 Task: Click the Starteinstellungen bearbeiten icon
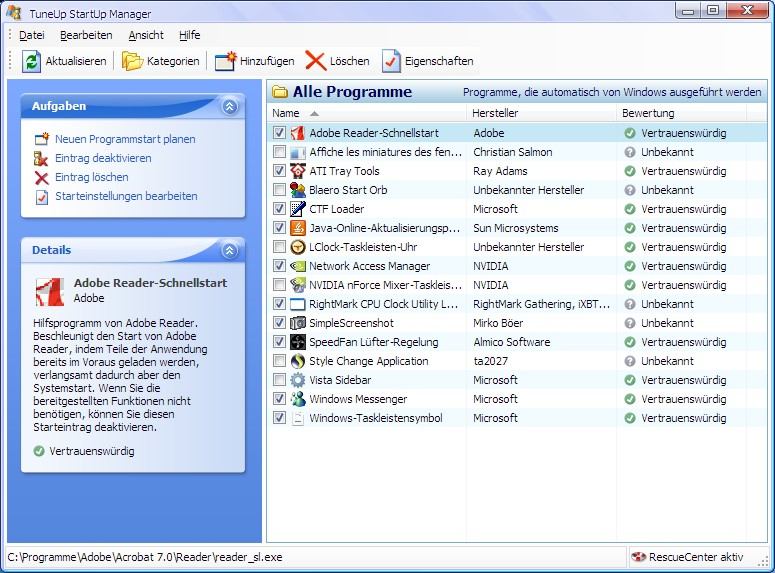click(42, 196)
